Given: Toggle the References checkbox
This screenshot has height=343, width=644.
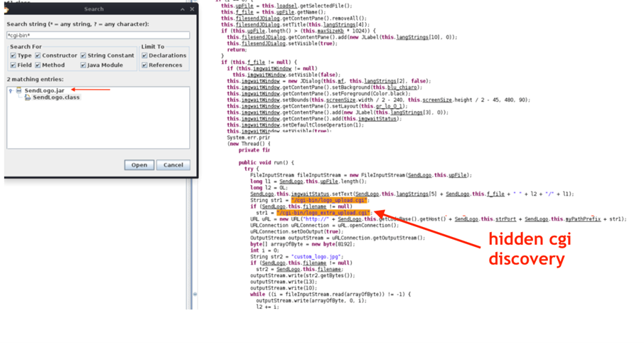Looking at the screenshot, I should coord(144,65).
